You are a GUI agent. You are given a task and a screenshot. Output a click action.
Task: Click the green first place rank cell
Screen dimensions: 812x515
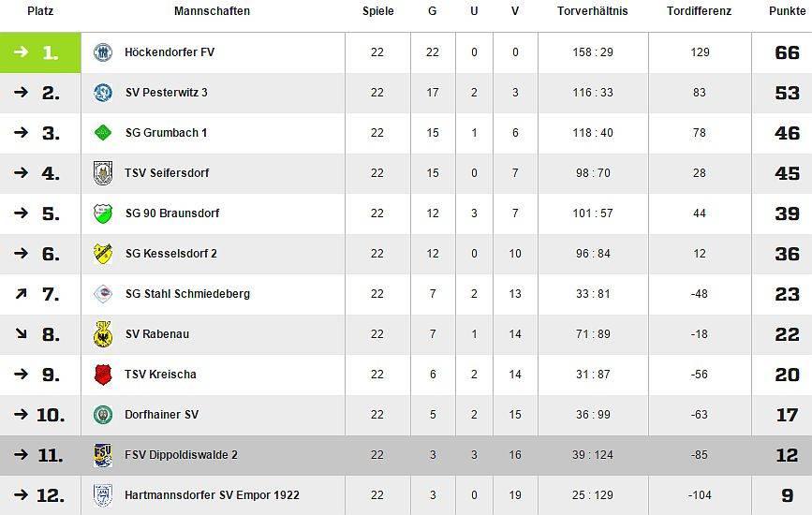[40, 52]
